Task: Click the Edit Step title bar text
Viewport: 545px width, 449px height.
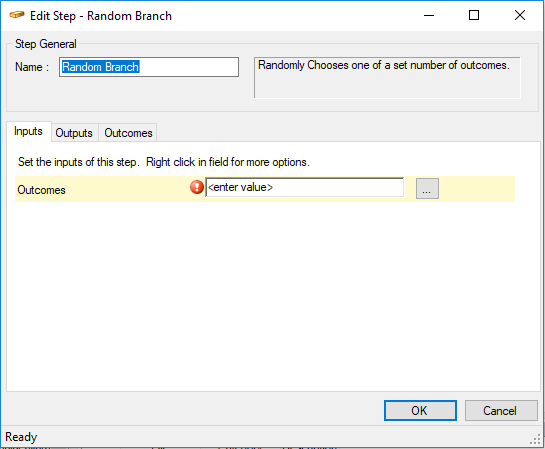Action: coord(101,16)
